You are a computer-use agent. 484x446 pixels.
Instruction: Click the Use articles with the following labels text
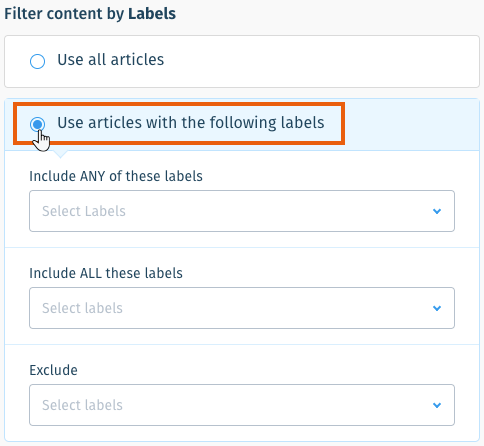point(191,123)
